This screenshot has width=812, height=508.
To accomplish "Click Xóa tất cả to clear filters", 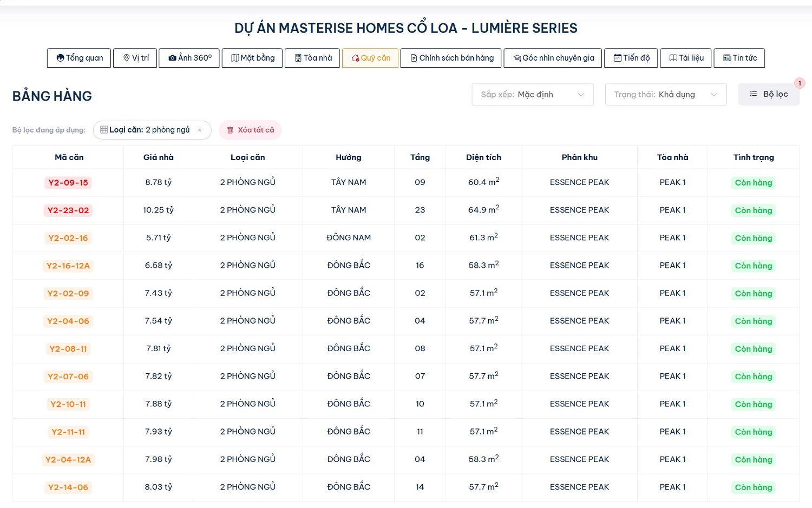I will click(x=250, y=130).
